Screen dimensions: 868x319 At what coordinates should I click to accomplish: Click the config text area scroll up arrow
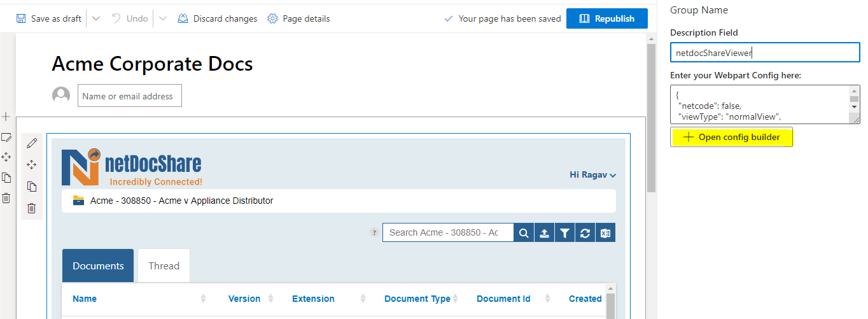855,90
